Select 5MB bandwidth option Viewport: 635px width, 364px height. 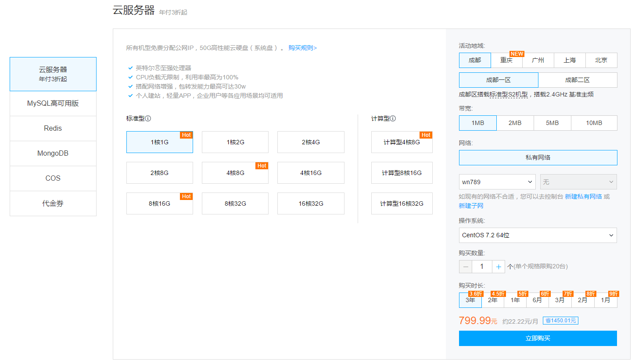click(552, 123)
